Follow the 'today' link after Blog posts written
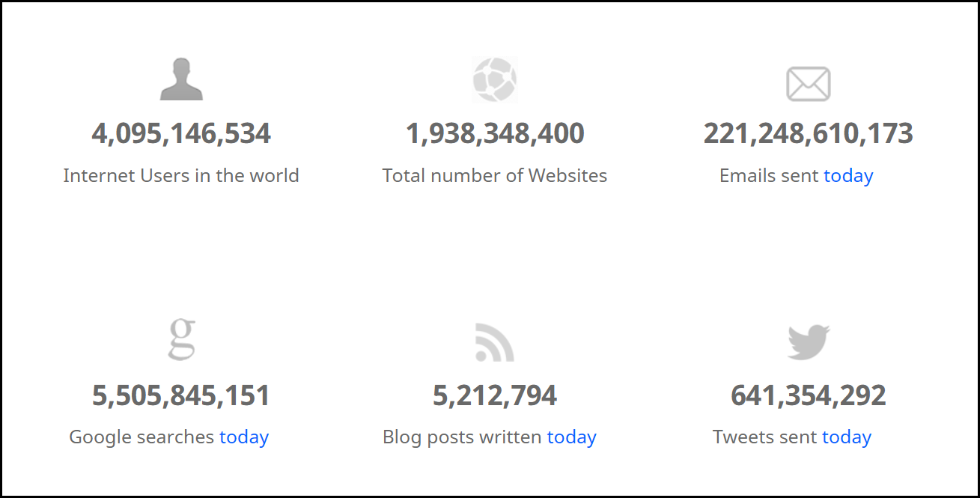This screenshot has width=980, height=498. tap(572, 437)
